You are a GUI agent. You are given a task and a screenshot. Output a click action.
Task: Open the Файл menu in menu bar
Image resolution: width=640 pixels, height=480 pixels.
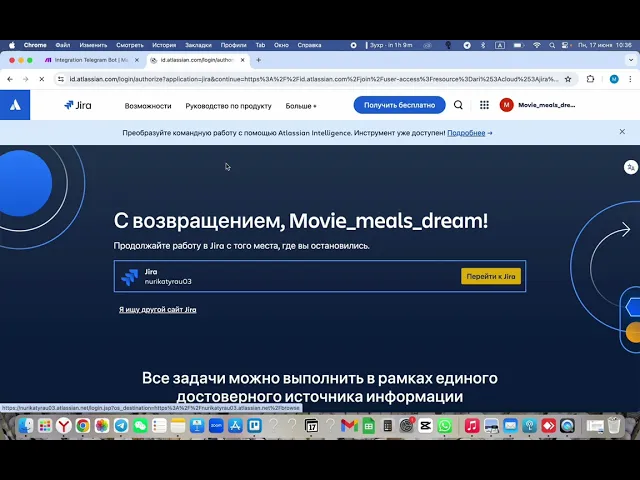(63, 45)
